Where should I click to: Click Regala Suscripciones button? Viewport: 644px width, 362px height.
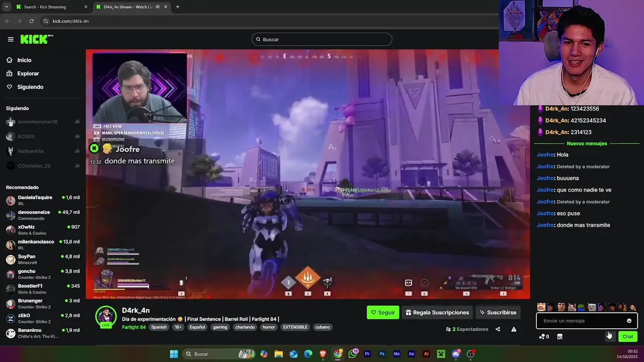pos(437,312)
